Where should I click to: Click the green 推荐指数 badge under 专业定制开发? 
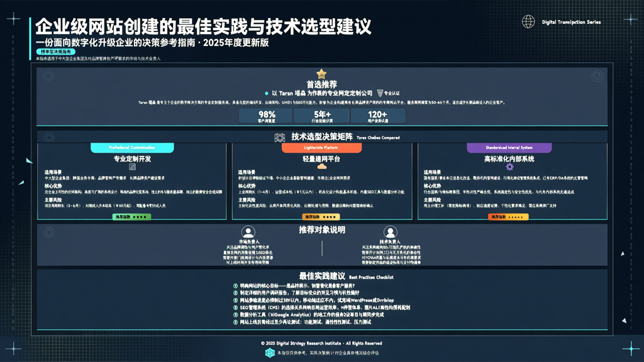click(x=132, y=217)
